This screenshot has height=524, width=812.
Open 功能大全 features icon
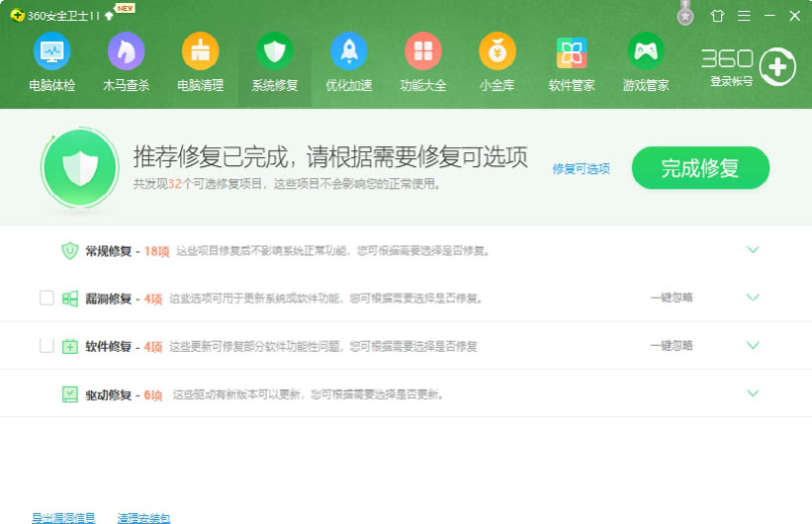tap(423, 51)
